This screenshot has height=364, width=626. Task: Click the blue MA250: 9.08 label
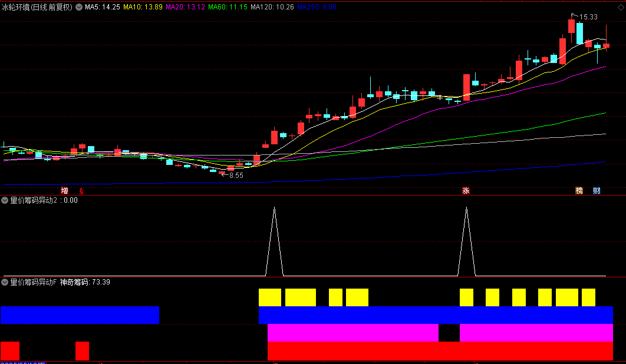317,7
